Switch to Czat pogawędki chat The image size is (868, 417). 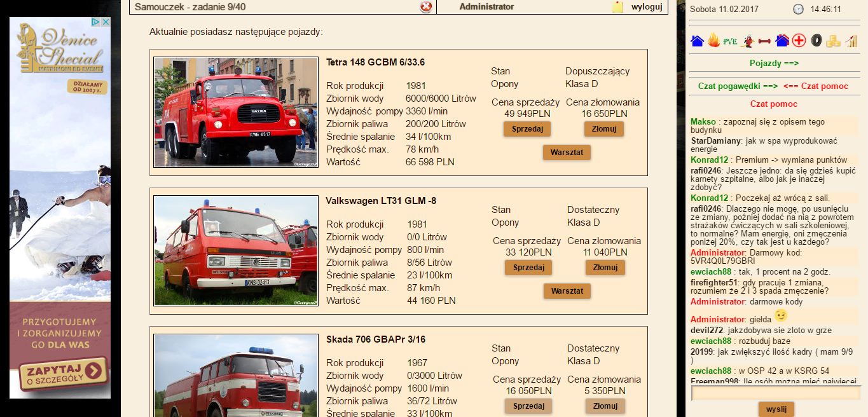pyautogui.click(x=738, y=86)
